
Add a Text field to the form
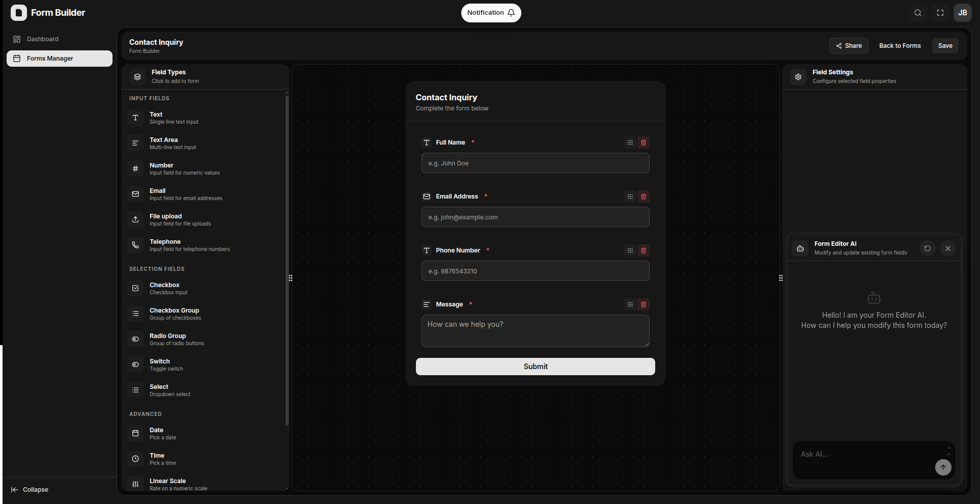(x=205, y=118)
